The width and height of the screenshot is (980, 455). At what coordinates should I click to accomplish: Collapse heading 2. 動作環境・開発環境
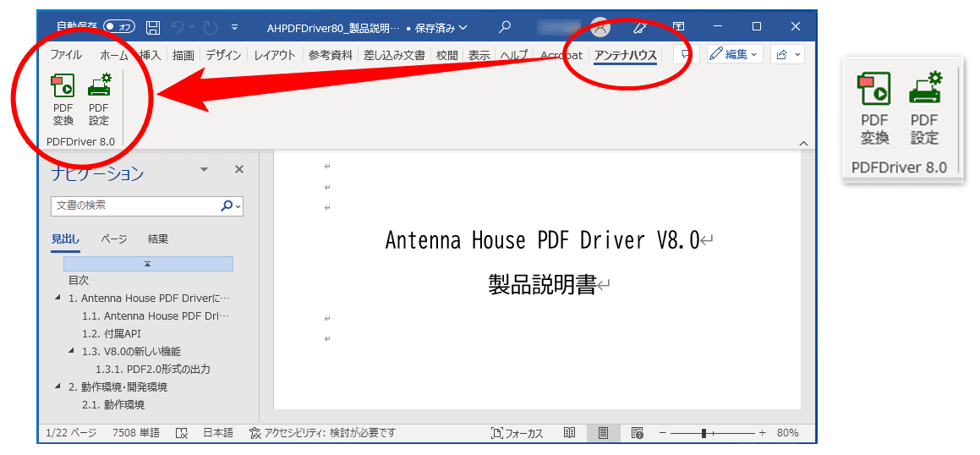(x=58, y=386)
